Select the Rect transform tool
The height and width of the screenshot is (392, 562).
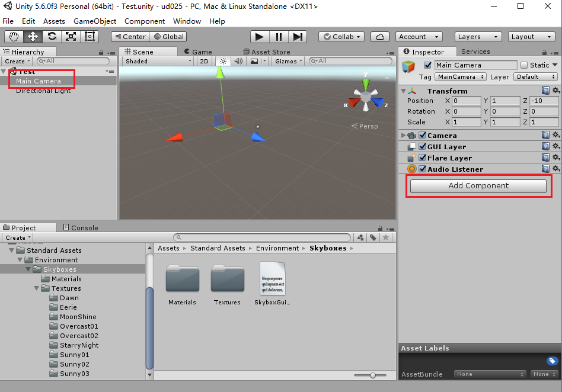[x=90, y=37]
